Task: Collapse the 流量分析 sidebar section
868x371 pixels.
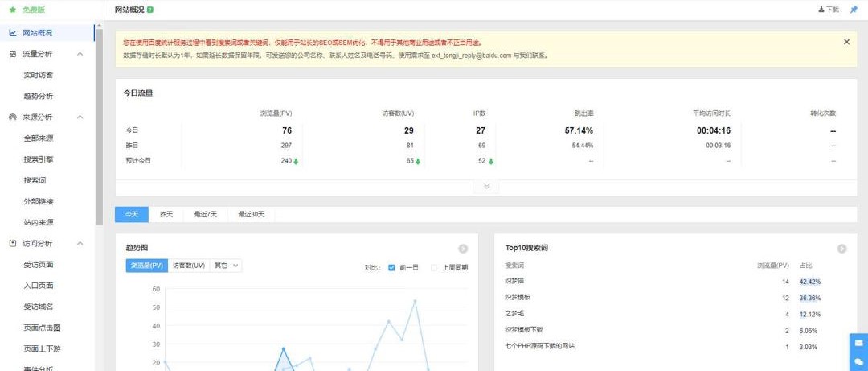Action: click(x=80, y=54)
